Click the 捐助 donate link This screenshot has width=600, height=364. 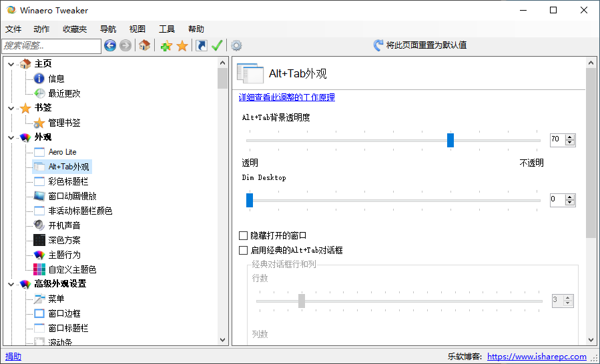pos(13,357)
